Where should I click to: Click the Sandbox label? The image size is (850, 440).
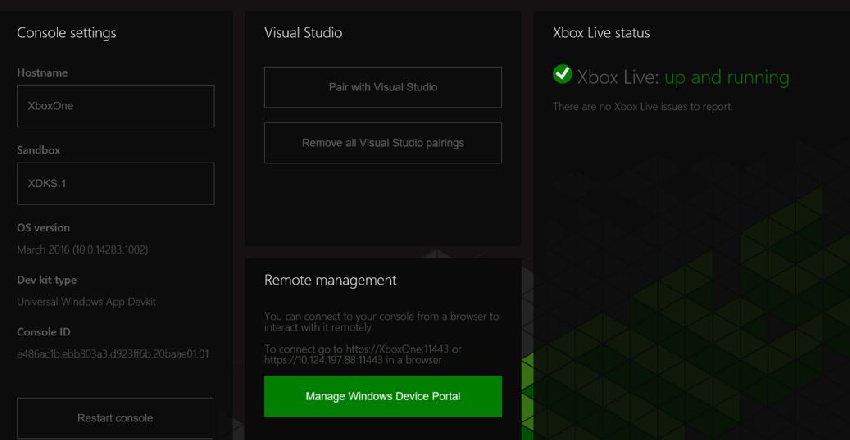point(38,150)
